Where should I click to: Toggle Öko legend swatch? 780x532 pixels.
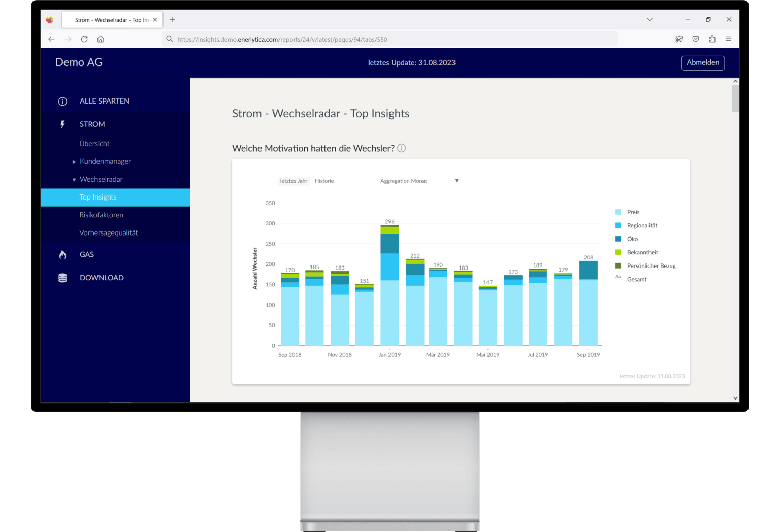(x=618, y=239)
